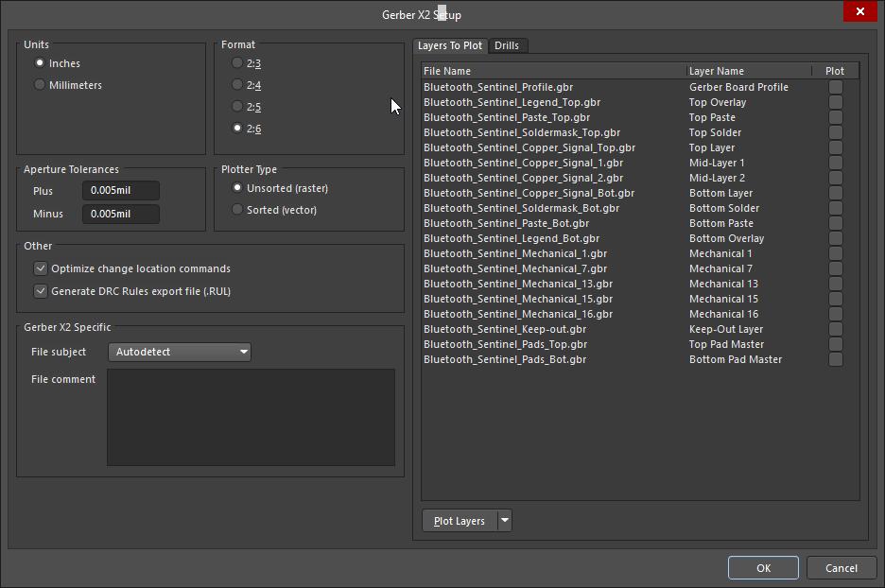
Task: Select file Bluetooth_Sentinel_Legend_Bot.gbr
Action: [512, 238]
